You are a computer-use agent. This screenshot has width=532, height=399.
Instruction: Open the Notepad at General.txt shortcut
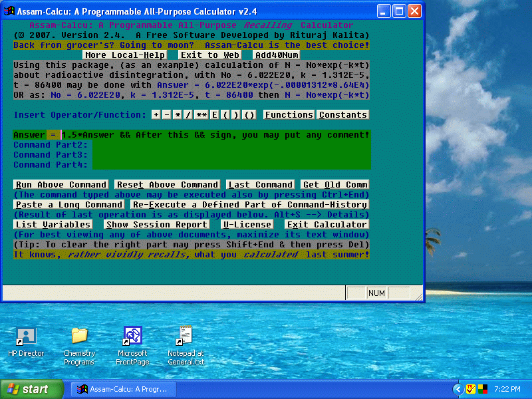186,336
